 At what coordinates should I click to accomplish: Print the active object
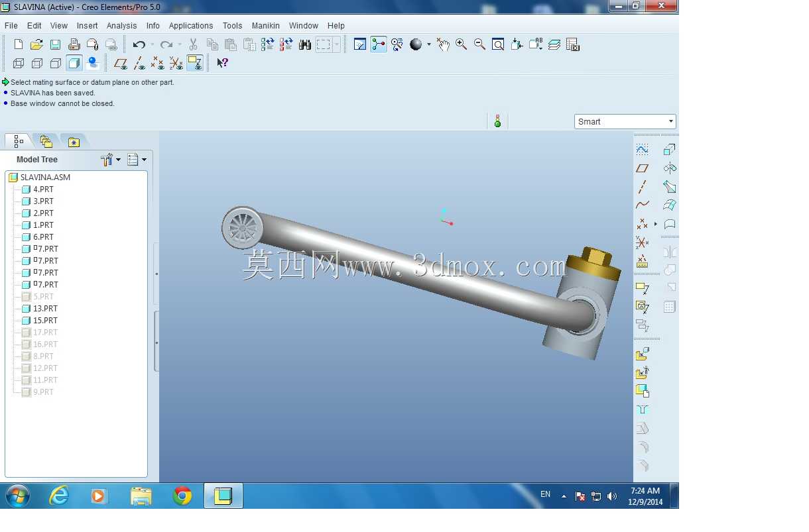click(74, 44)
